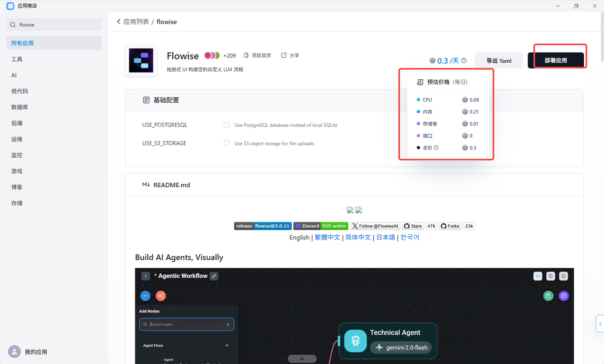This screenshot has width=604, height=364.
Task: Click the window restore button in title bar
Action: tap(576, 6)
